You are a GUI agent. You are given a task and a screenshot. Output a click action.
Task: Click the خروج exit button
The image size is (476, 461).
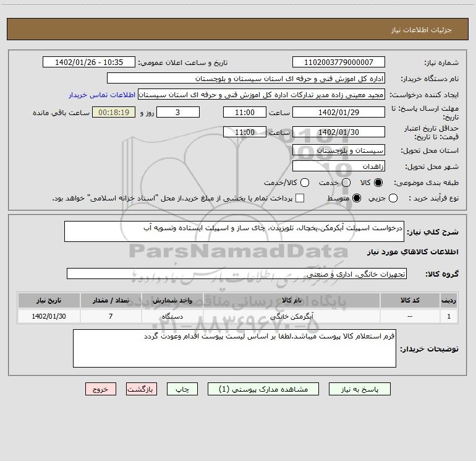point(101,389)
